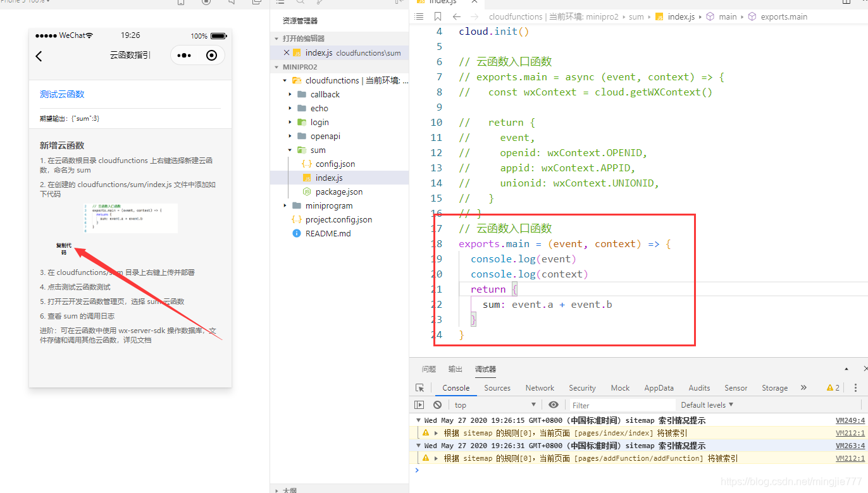Open the Storage devtools tab
The image size is (868, 493).
(x=774, y=388)
